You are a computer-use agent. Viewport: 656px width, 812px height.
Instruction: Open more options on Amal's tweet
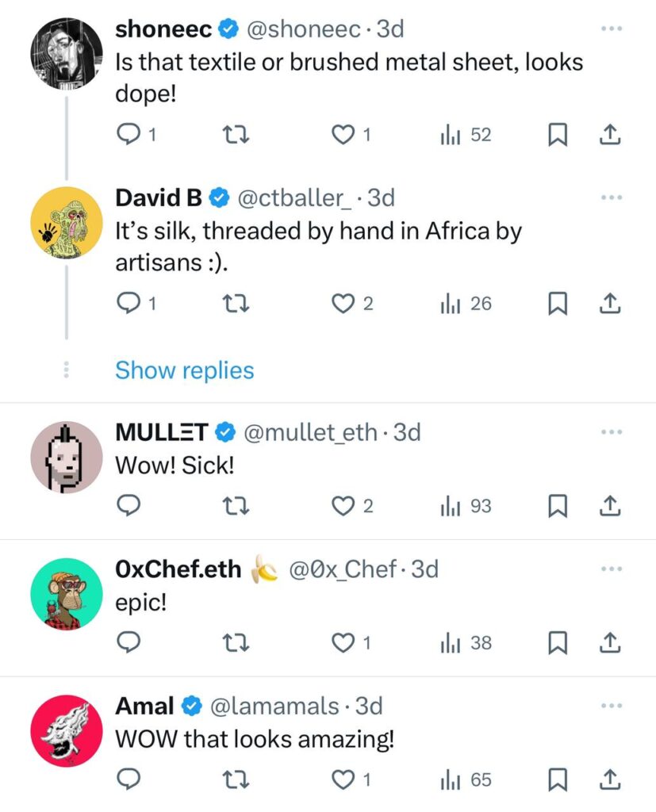click(x=612, y=705)
